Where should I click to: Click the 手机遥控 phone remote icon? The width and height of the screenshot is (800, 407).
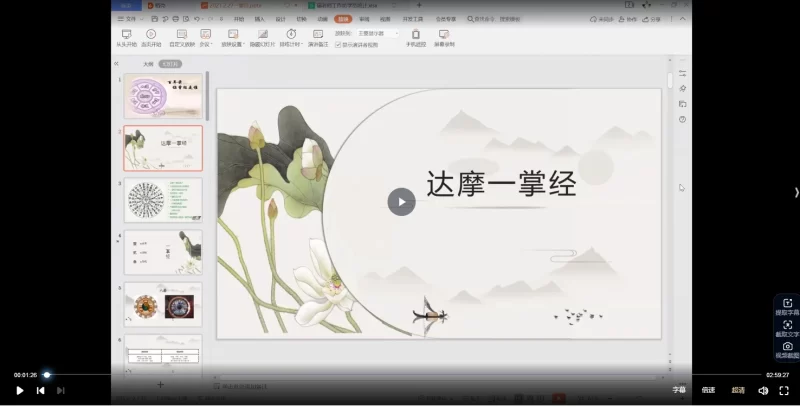tap(415, 37)
